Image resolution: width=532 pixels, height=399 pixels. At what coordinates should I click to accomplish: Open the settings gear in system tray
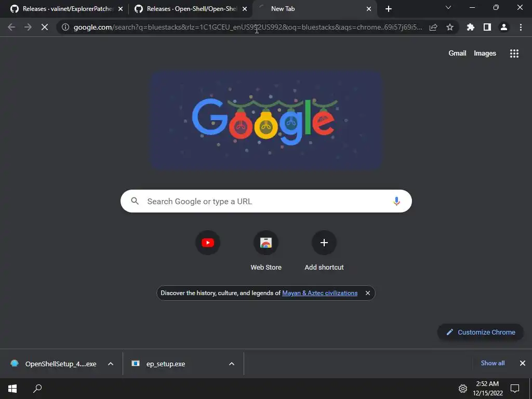tap(463, 389)
